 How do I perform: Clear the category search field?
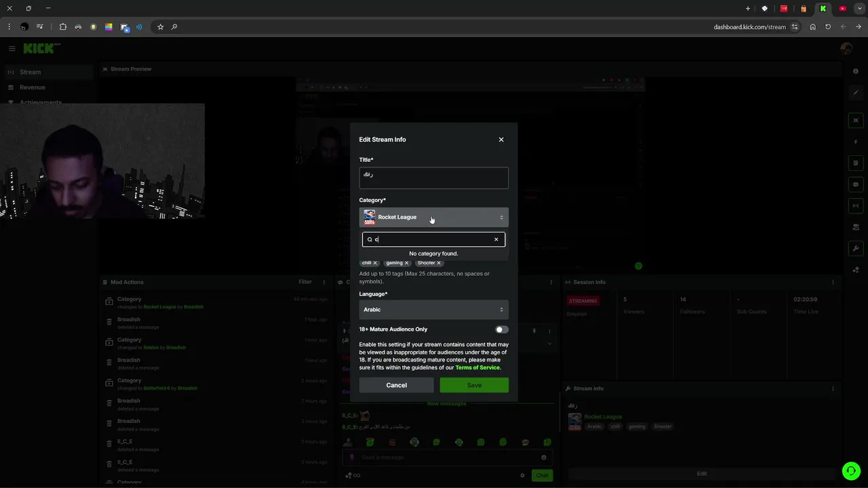pos(496,239)
